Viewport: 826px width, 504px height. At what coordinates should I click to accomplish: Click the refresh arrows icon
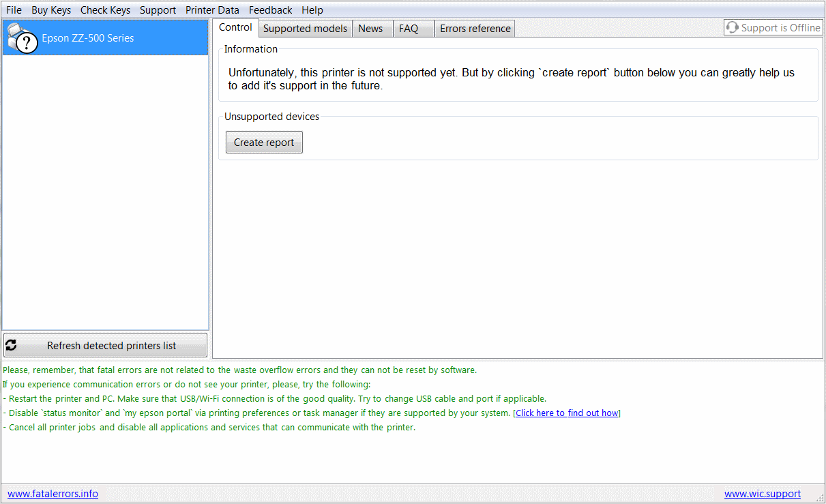[x=11, y=346]
